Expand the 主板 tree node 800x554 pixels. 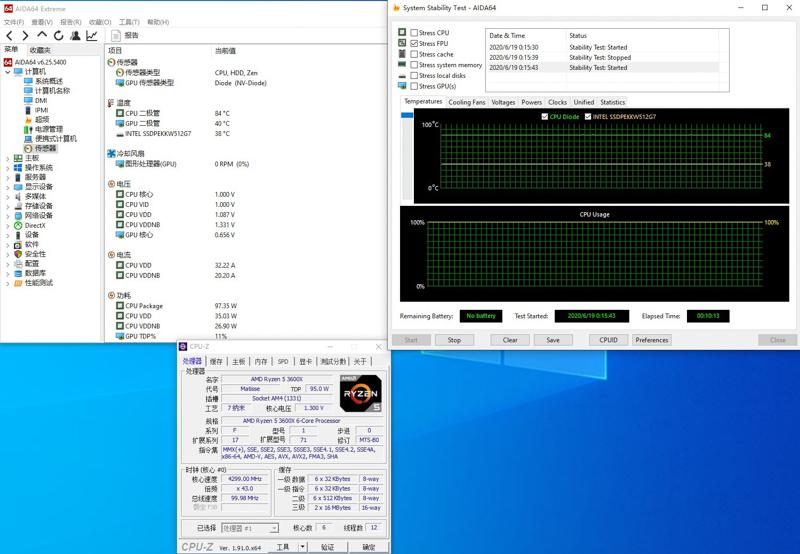(x=8, y=159)
